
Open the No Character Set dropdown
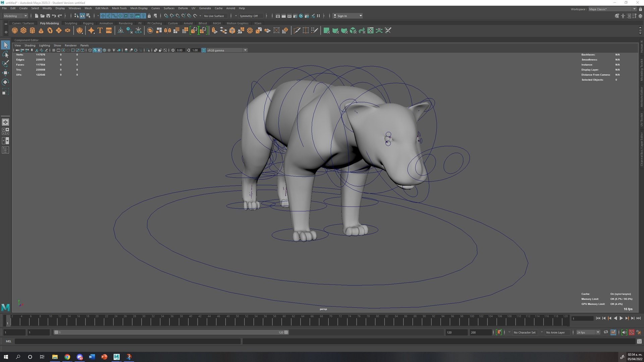[524, 332]
